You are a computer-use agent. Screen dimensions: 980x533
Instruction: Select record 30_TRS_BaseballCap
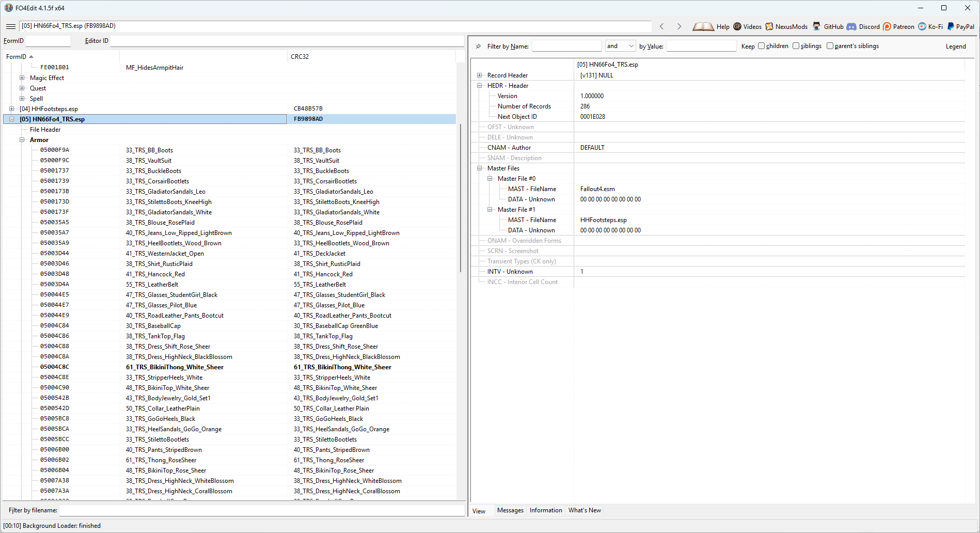tap(153, 326)
